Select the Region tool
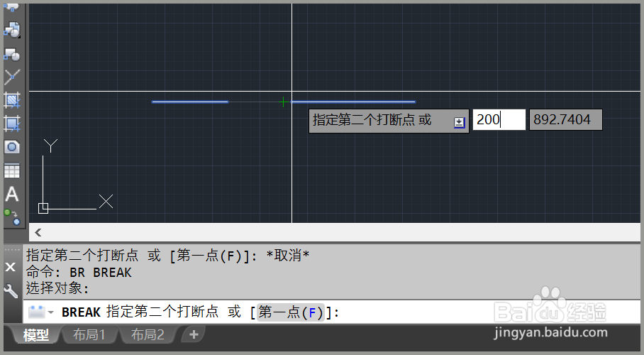644x355 pixels. click(12, 147)
